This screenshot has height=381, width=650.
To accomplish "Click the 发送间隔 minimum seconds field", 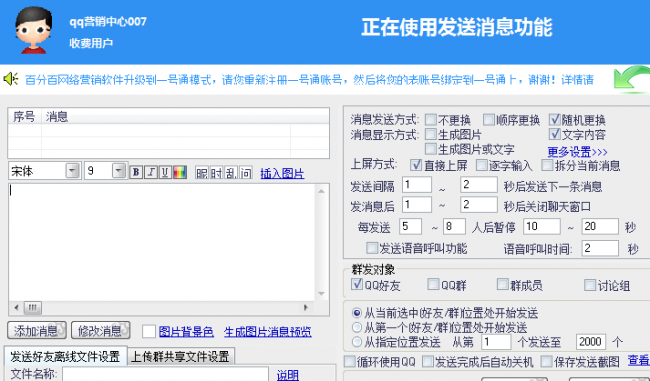I will coord(417,184).
